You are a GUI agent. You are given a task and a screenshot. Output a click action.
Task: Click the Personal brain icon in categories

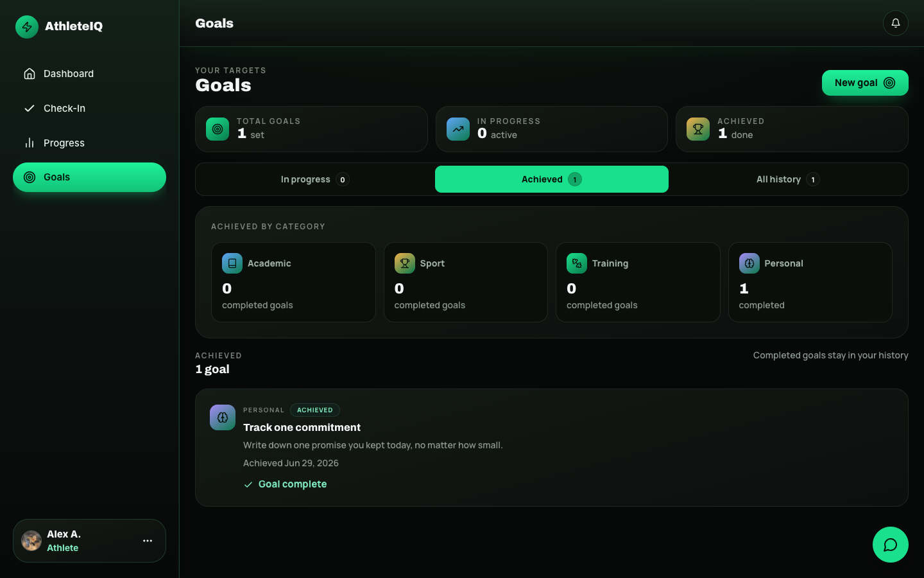pyautogui.click(x=749, y=263)
